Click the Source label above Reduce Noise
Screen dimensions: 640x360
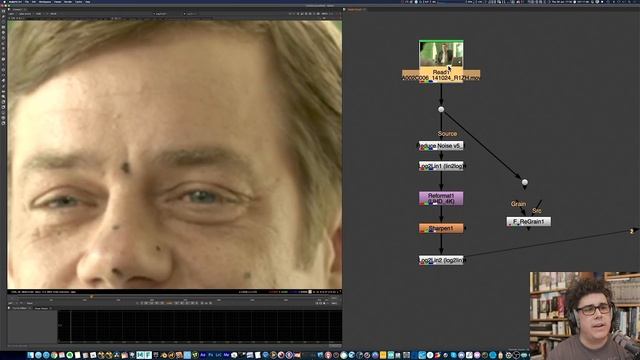pos(447,133)
